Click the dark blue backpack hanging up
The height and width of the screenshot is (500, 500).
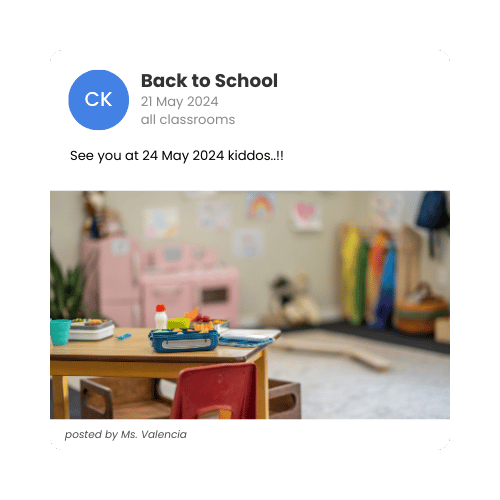(x=433, y=211)
